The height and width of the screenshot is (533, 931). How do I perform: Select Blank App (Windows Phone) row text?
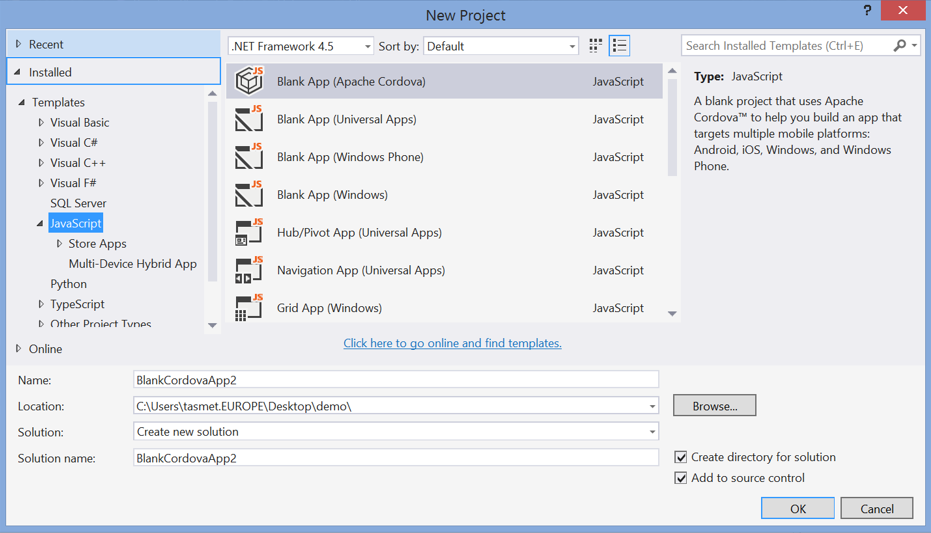tap(350, 157)
